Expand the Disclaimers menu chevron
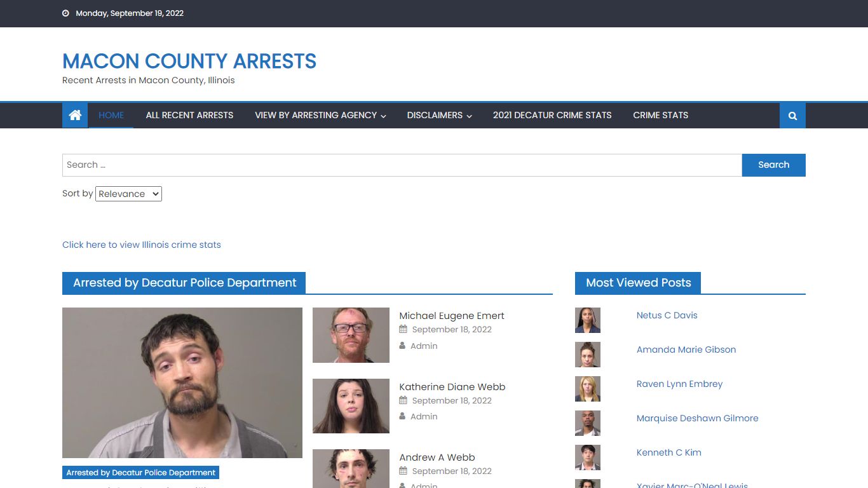Viewport: 868px width, 488px height. click(x=469, y=116)
